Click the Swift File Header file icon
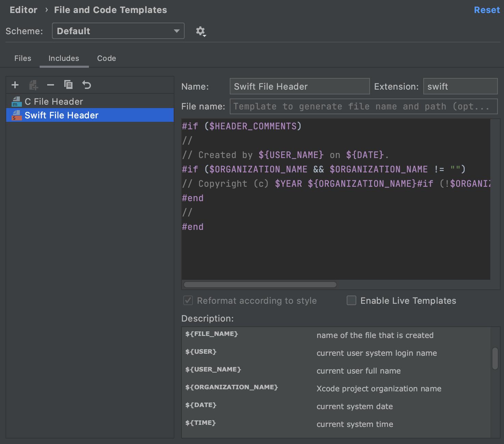The width and height of the screenshot is (504, 444). tap(16, 115)
